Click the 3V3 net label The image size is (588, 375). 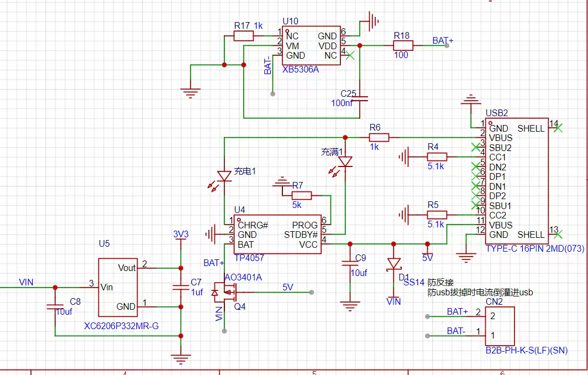click(181, 234)
